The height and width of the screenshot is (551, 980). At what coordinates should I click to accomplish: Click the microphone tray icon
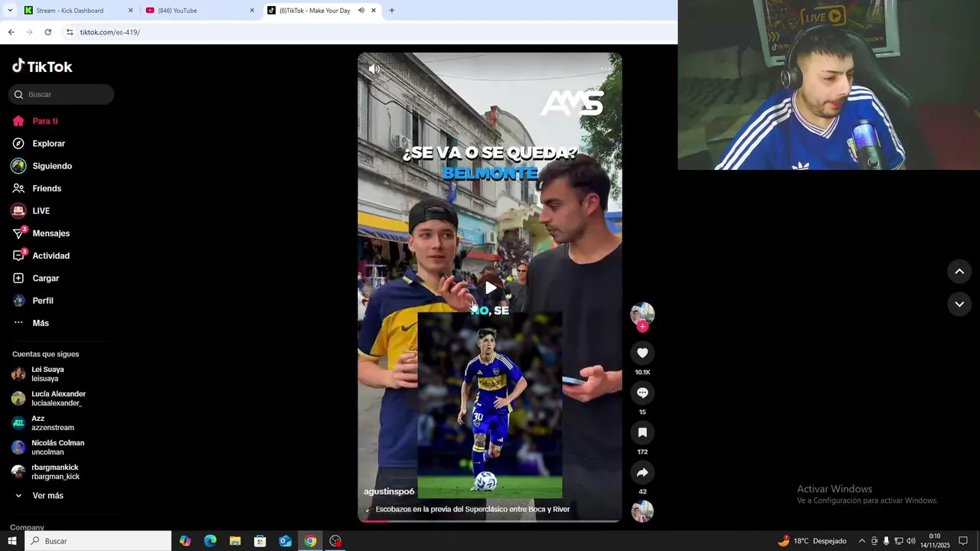pos(887,541)
